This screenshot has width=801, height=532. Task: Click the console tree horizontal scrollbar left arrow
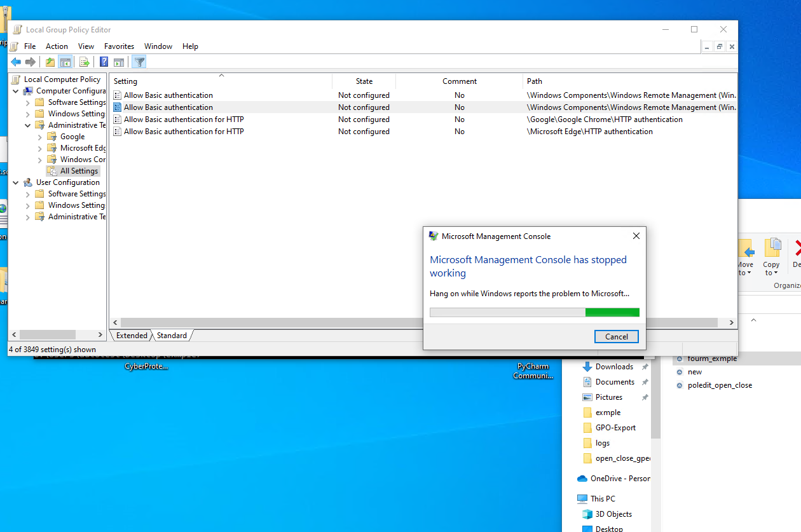click(14, 334)
